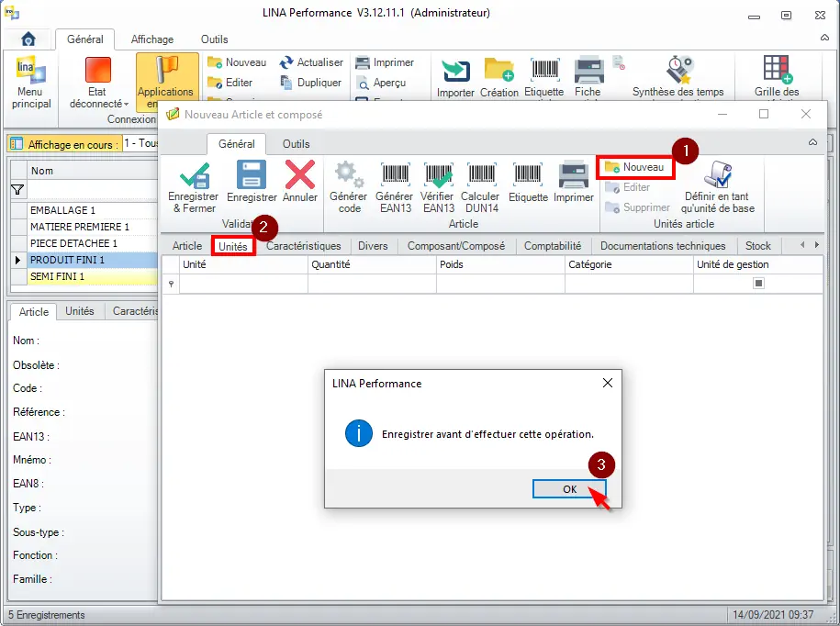Switch to Documentations techniques tab

click(x=663, y=246)
